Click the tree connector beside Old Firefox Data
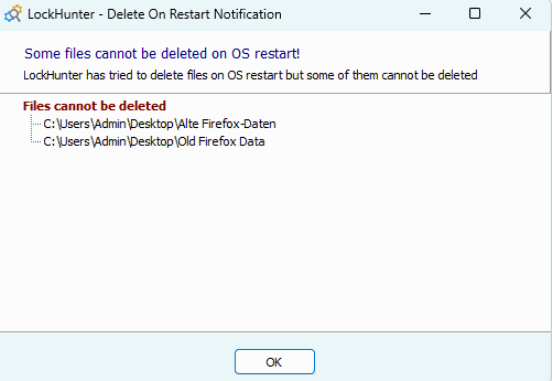The image size is (552, 381). coord(36,142)
